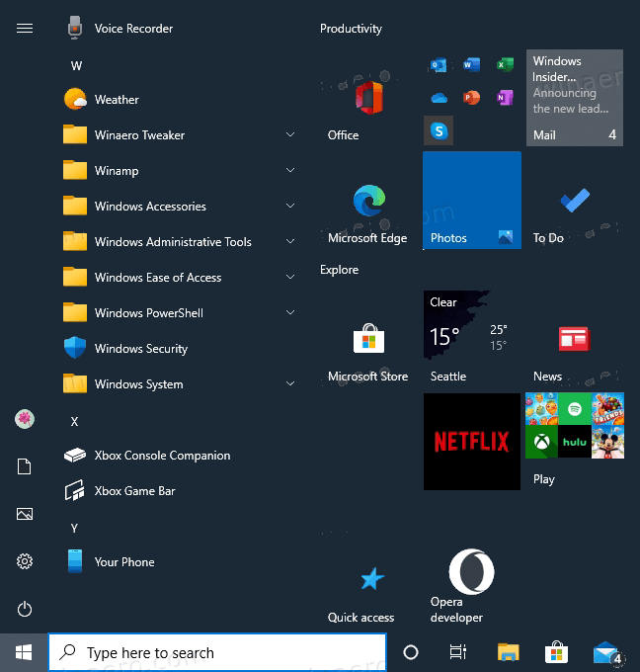Image resolution: width=640 pixels, height=672 pixels.
Task: Open Excel from tile group
Action: [505, 64]
